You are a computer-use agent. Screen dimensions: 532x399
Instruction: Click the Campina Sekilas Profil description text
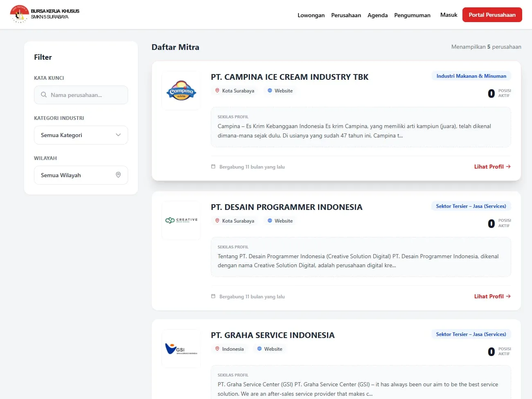[x=354, y=131]
